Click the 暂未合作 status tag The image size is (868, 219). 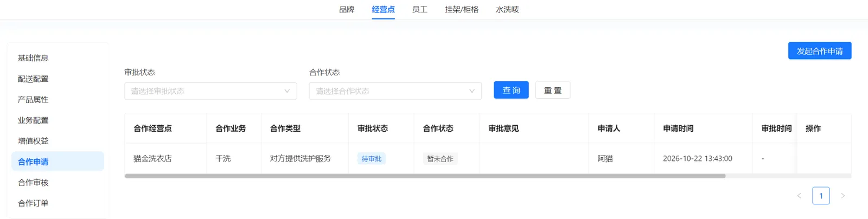click(x=441, y=159)
